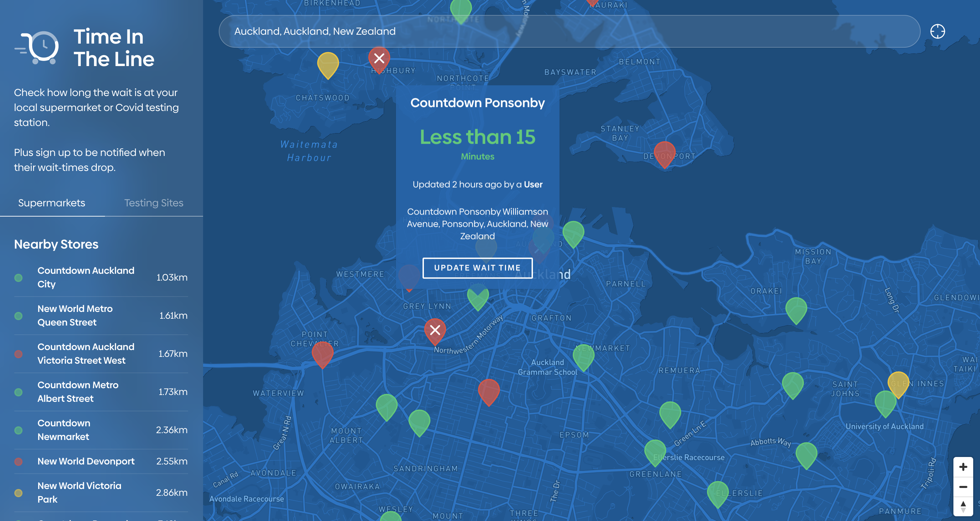The height and width of the screenshot is (521, 980).
Task: Zoom out the map with minus button
Action: coord(963,487)
